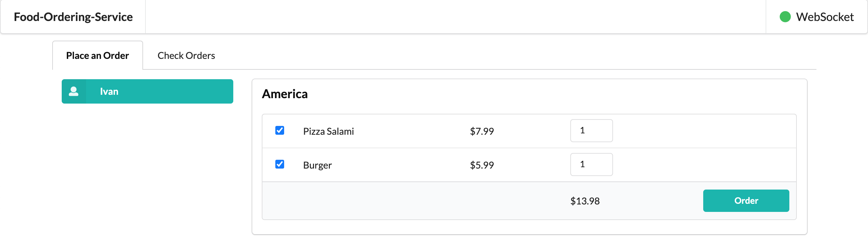Image resolution: width=868 pixels, height=241 pixels.
Task: Click the WebSocket label in header
Action: point(825,17)
